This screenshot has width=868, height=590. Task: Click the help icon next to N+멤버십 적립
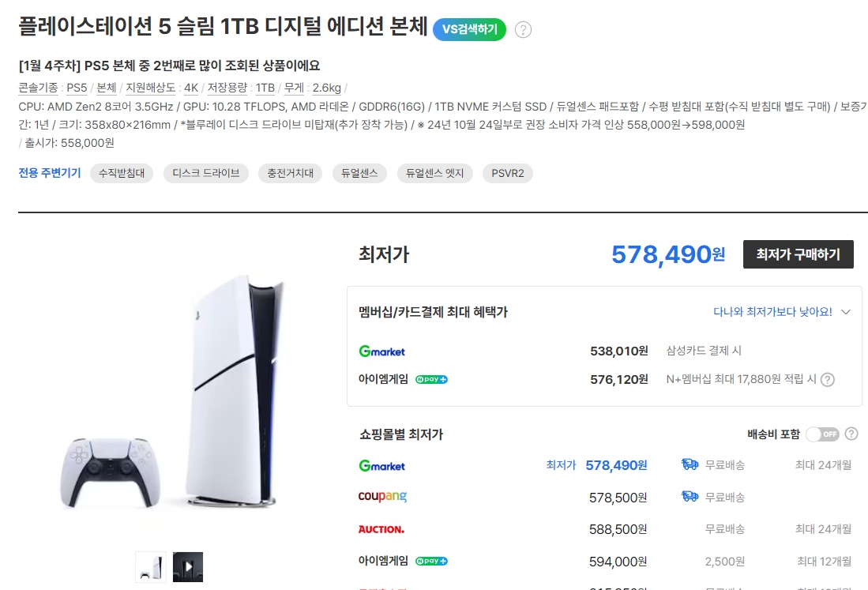tap(827, 380)
